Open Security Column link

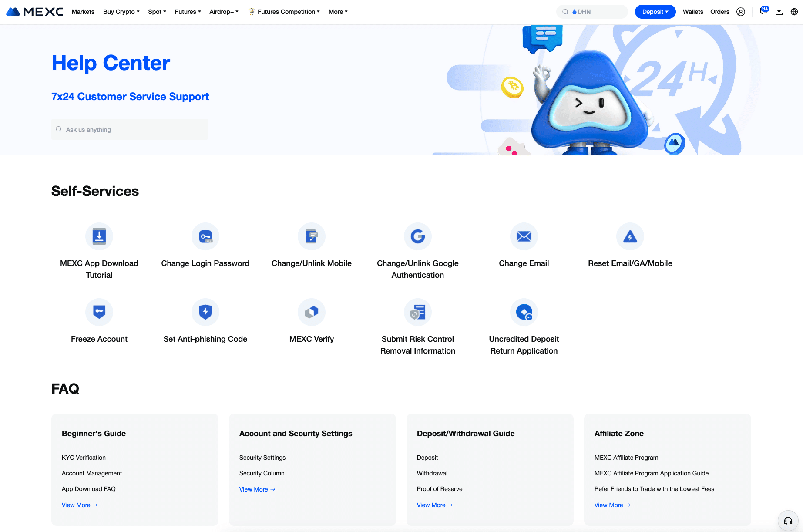(x=262, y=473)
